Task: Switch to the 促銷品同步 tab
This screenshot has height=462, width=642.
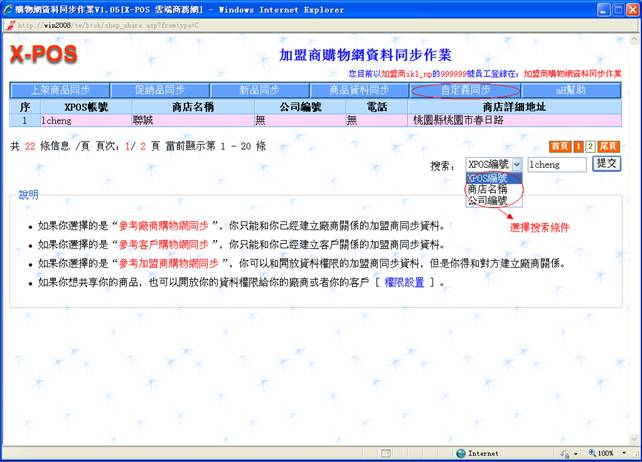Action: pyautogui.click(x=159, y=90)
